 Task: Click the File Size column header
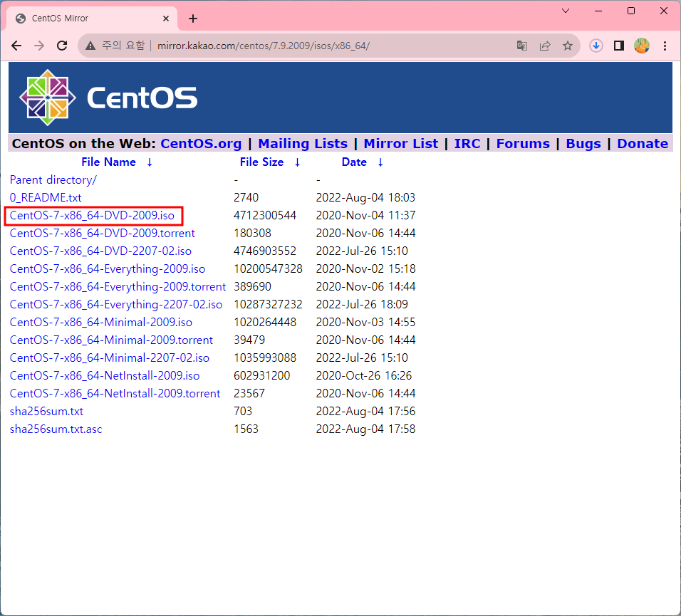261,162
